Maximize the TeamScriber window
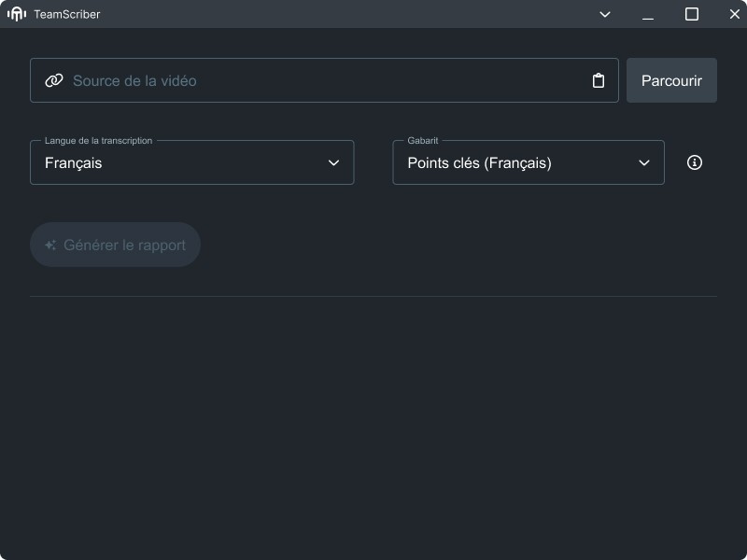Image resolution: width=747 pixels, height=560 pixels. pos(692,14)
